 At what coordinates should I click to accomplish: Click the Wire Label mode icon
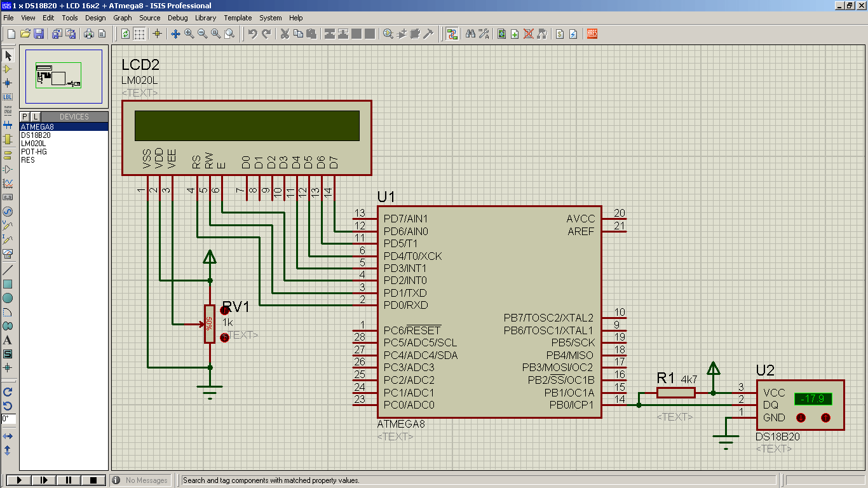[8, 97]
